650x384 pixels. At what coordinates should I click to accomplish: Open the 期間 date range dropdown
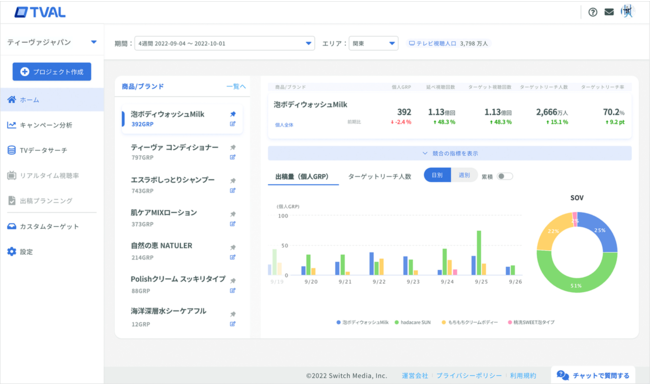pyautogui.click(x=224, y=43)
